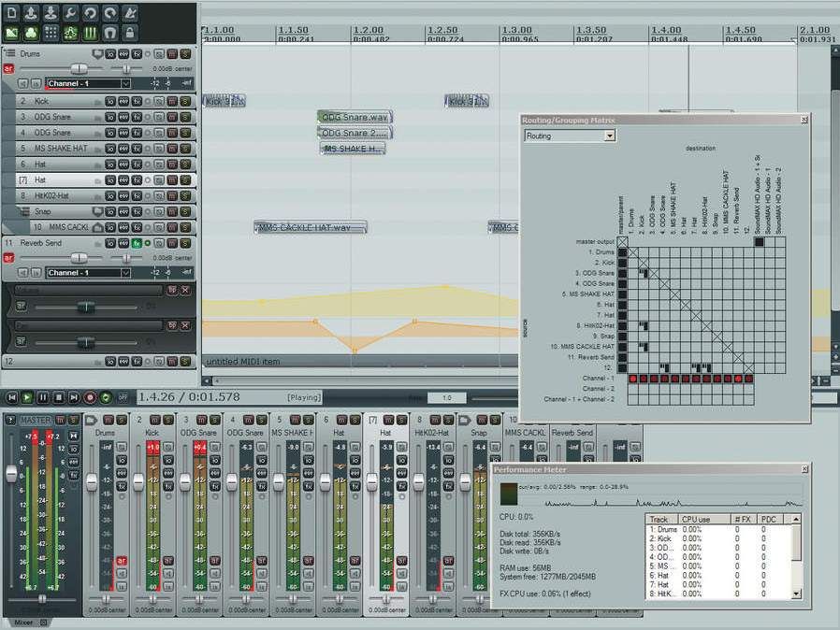Select the Mixer tab at the bottom
Image resolution: width=840 pixels, height=630 pixels.
(x=24, y=622)
